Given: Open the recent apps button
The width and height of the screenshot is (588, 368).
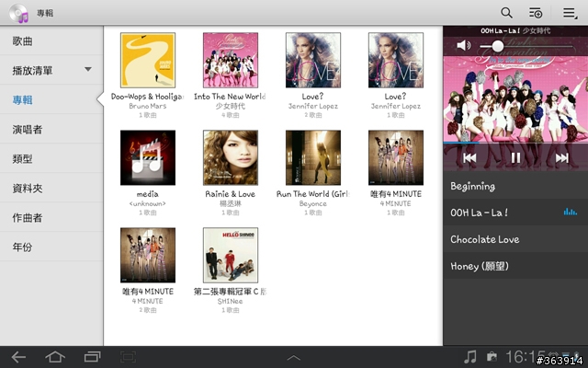Looking at the screenshot, I should [x=92, y=357].
